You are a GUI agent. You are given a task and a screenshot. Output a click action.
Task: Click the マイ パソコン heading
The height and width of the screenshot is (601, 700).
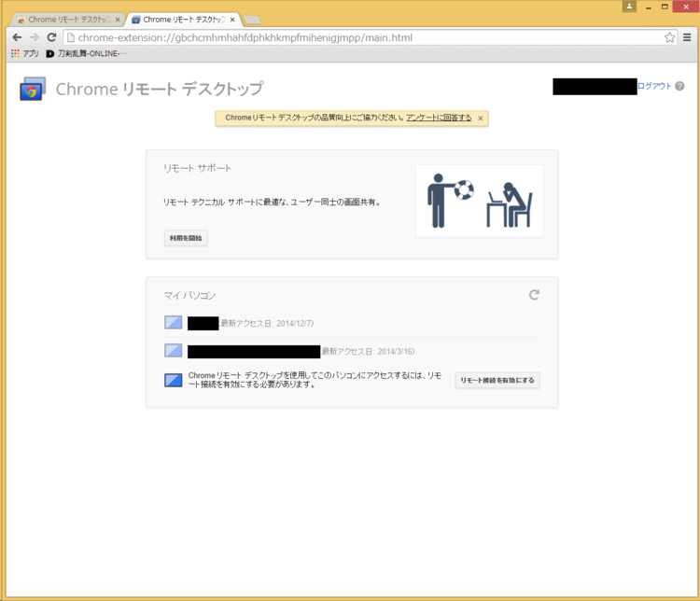coord(189,296)
